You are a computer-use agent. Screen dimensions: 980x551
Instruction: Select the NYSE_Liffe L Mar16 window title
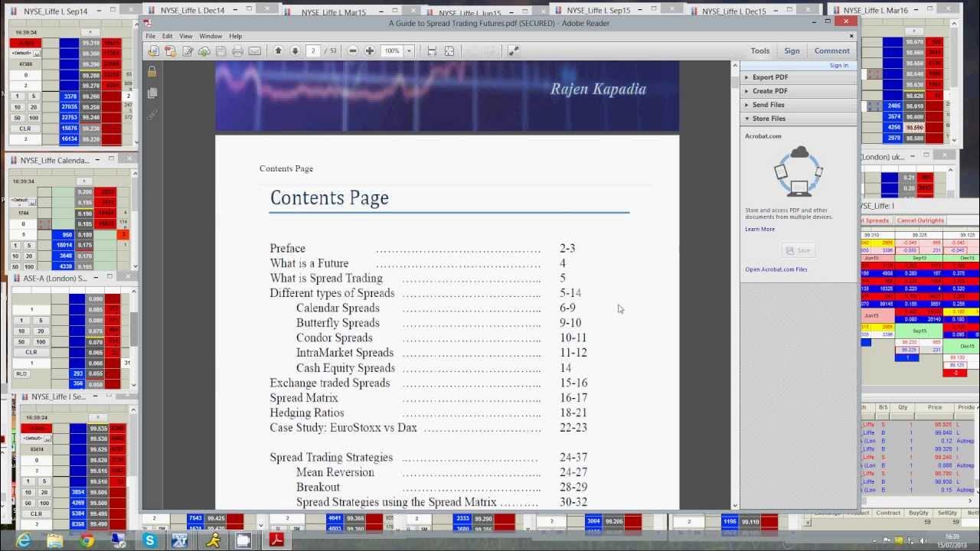[x=875, y=11]
